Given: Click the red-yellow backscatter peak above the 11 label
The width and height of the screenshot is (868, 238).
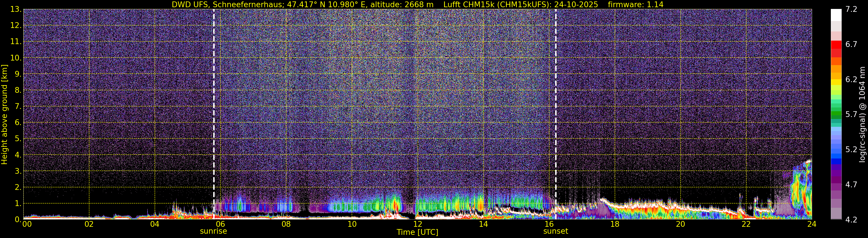Looking at the screenshot, I should tap(395, 204).
